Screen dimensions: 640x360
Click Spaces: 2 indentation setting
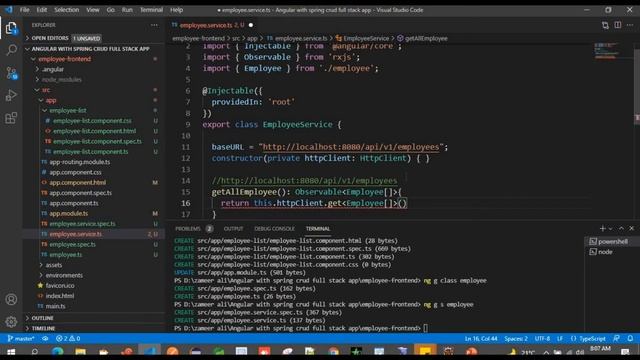pyautogui.click(x=516, y=338)
